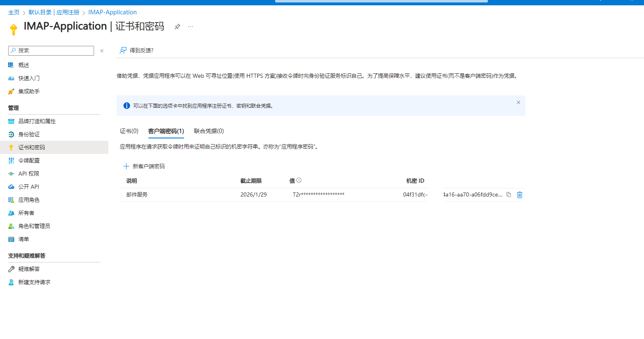644x339 pixels.
Task: Click the sidebar search field
Action: (x=51, y=51)
